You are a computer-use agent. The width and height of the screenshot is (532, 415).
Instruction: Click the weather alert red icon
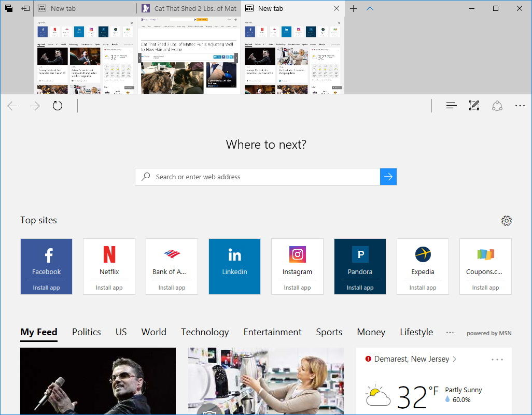pyautogui.click(x=368, y=359)
